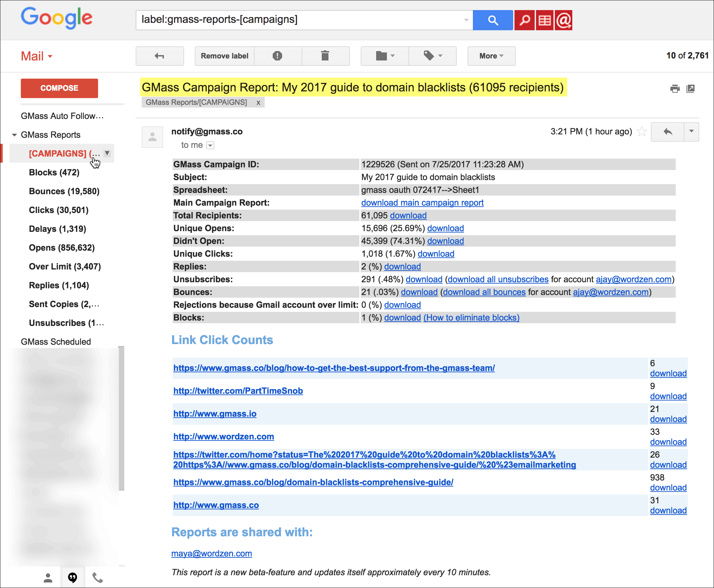Click the left sidebar scrollbar
Screen dimensions: 714x588
pos(121,418)
